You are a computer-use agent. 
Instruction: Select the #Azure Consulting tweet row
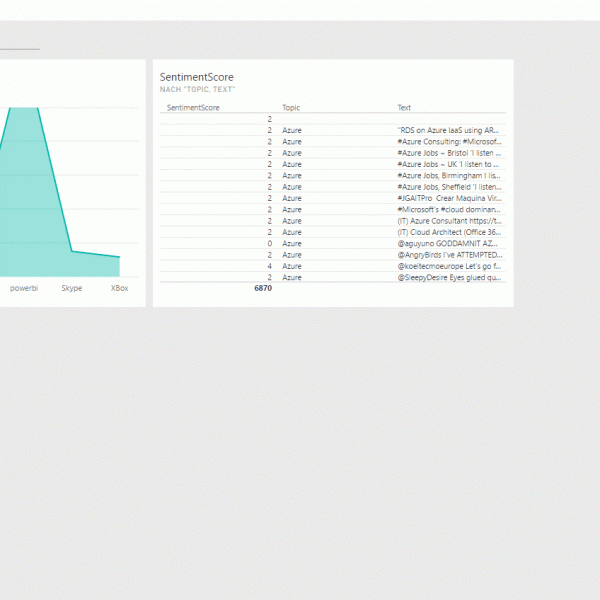click(448, 142)
